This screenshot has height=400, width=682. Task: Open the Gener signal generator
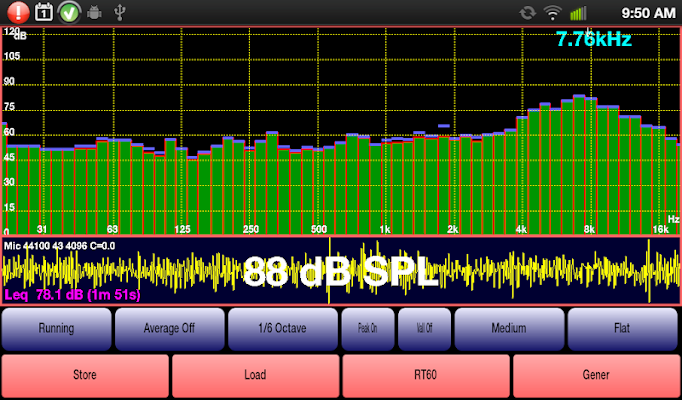[x=596, y=376]
